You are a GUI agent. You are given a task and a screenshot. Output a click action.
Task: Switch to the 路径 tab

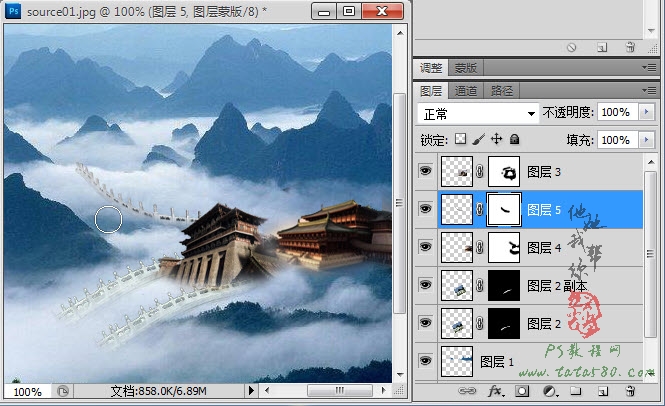pos(502,91)
